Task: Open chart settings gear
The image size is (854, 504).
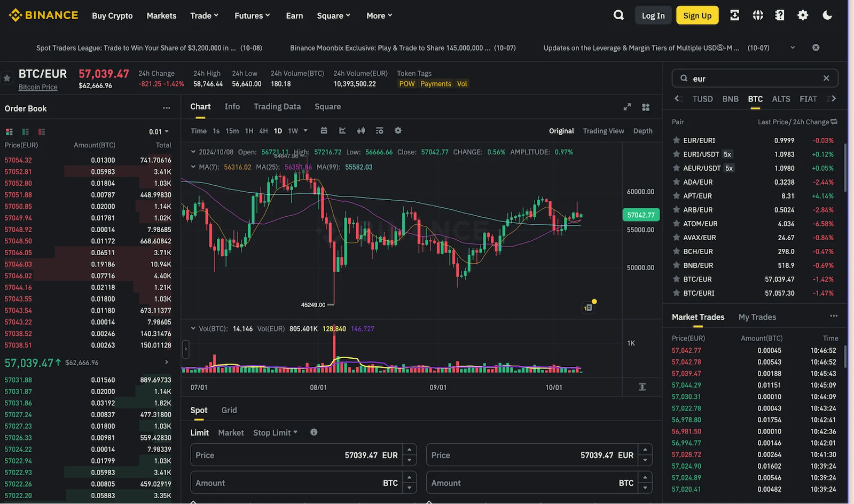Action: coord(398,130)
